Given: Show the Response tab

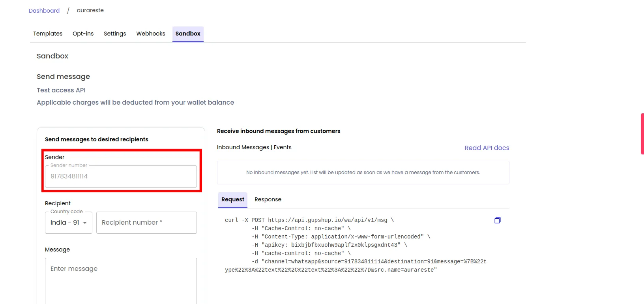Looking at the screenshot, I should (268, 199).
